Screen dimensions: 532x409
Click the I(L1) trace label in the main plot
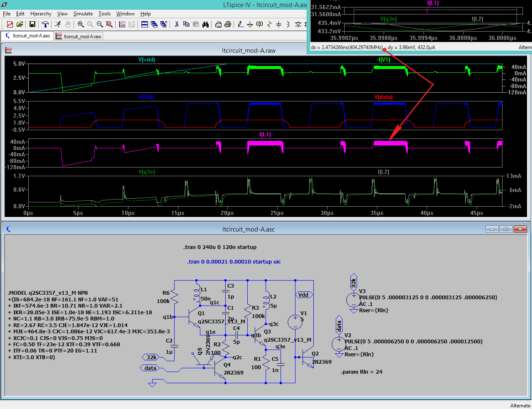pos(265,134)
